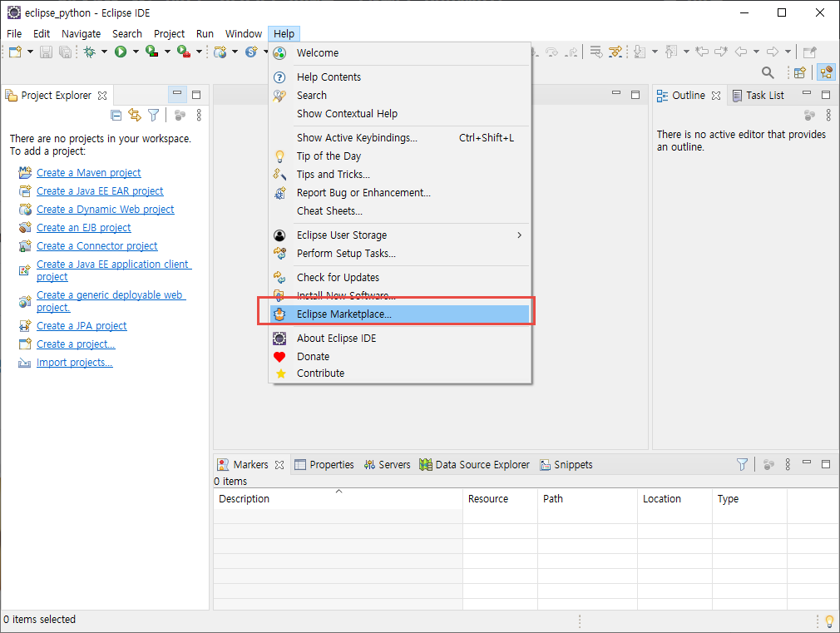Switch to the Properties tab

(324, 465)
